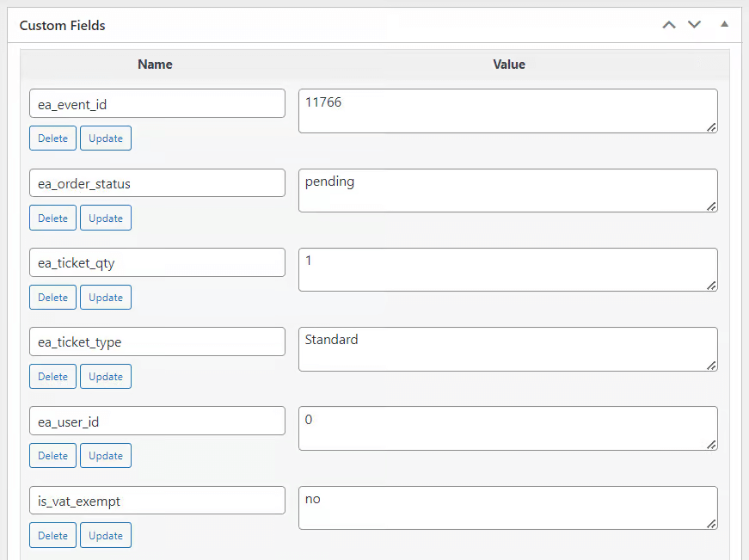Click the ea_ticket_type name field
Image resolution: width=749 pixels, height=560 pixels.
tap(157, 342)
